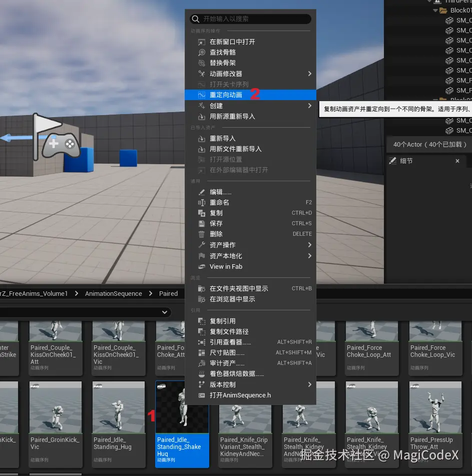Image resolution: width=472 pixels, height=476 pixels.
Task: Collapse the Block01 folder in outliner
Action: tap(435, 11)
